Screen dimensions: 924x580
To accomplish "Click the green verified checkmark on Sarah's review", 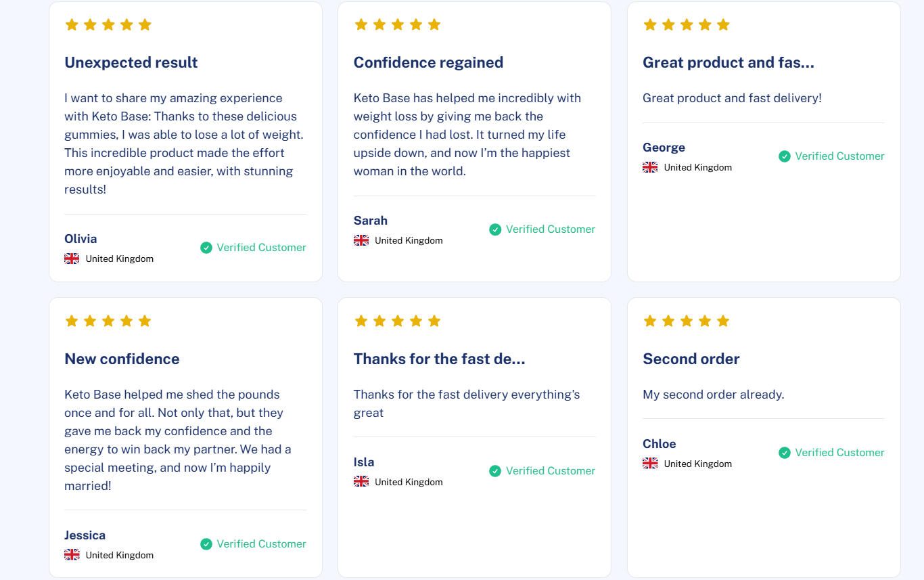I will pos(495,229).
